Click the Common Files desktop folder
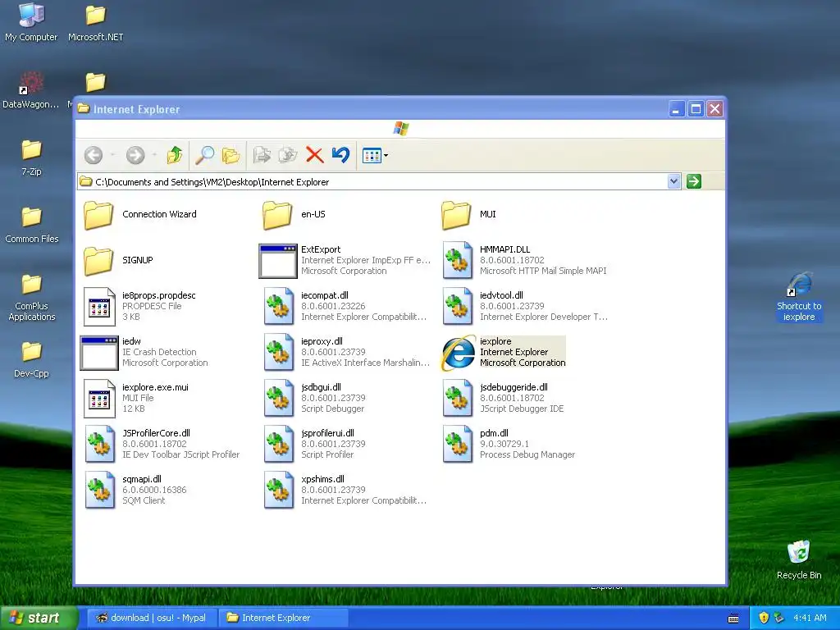Screen dimensions: 840x630 click(32, 225)
